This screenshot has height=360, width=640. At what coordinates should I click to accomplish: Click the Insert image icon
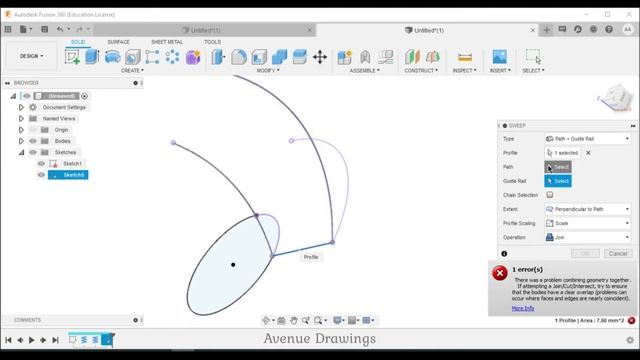pyautogui.click(x=500, y=57)
